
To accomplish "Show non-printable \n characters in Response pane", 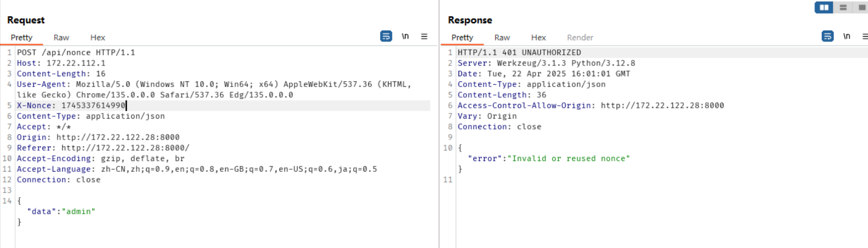I will (847, 36).
